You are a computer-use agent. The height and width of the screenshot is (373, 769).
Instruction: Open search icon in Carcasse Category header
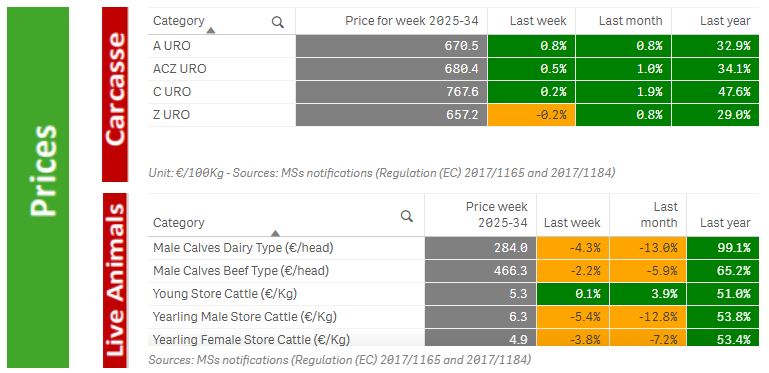(x=278, y=22)
